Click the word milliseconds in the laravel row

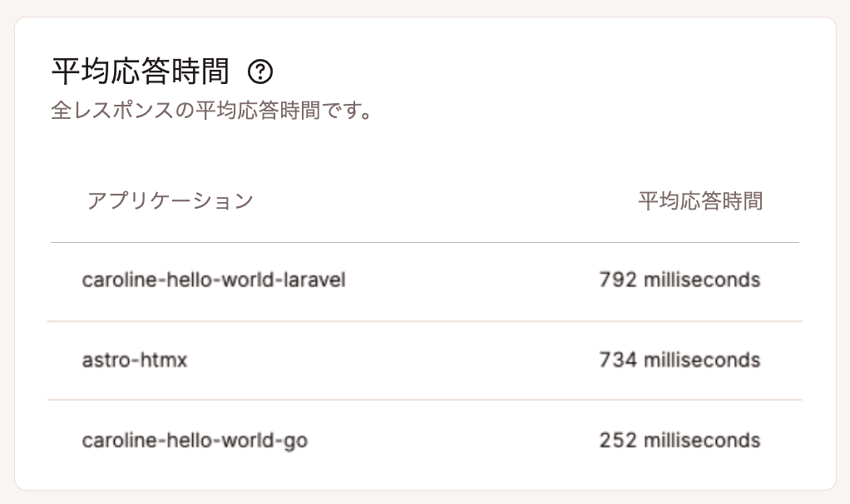tap(702, 279)
